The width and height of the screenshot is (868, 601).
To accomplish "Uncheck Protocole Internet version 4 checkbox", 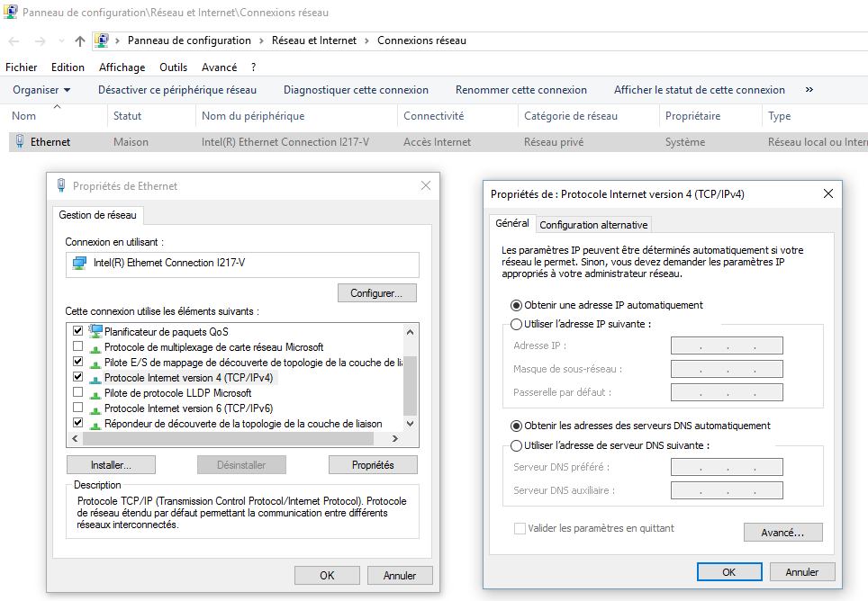I will [x=77, y=378].
